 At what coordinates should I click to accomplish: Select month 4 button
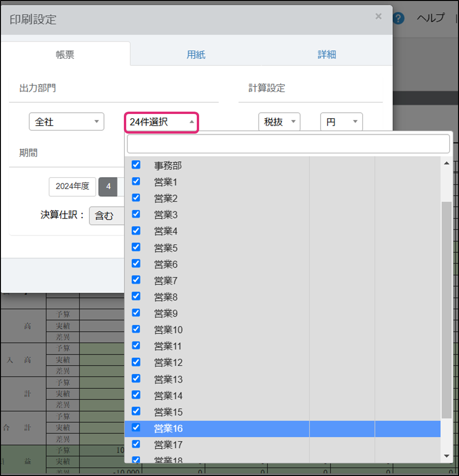(x=108, y=186)
